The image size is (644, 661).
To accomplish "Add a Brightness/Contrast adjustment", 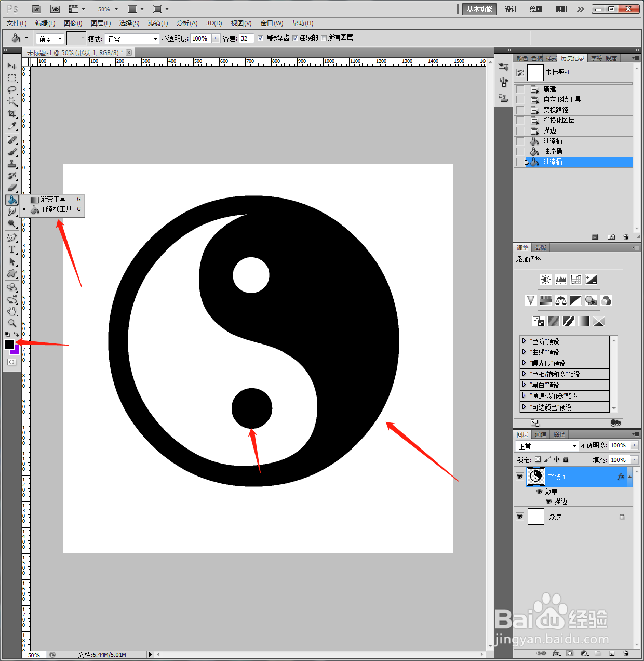I will (x=546, y=280).
